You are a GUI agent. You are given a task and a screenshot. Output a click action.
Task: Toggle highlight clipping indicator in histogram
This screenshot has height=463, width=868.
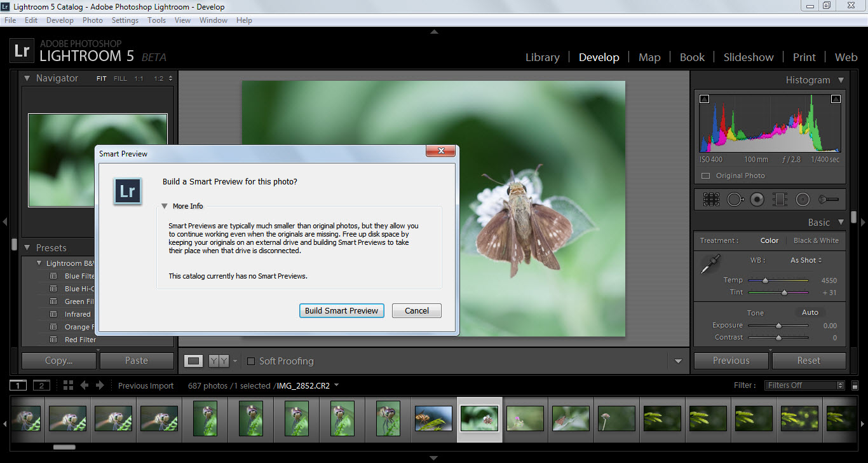click(836, 99)
